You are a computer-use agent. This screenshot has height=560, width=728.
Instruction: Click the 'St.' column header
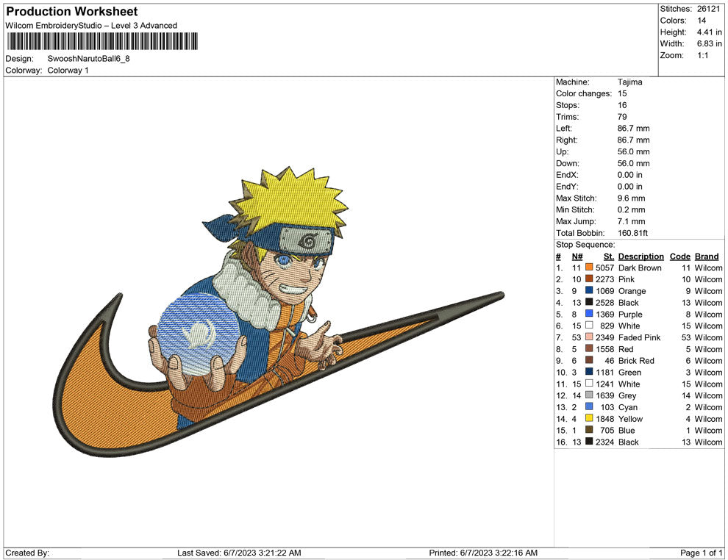[x=609, y=256]
